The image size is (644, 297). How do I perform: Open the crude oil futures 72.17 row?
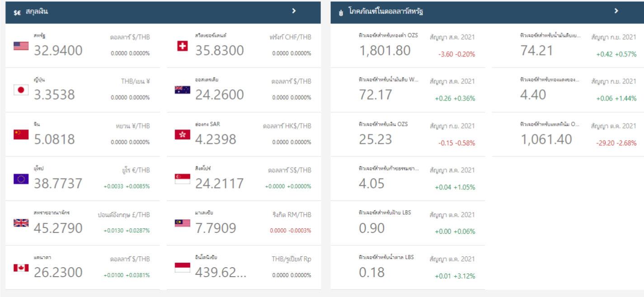click(408, 90)
